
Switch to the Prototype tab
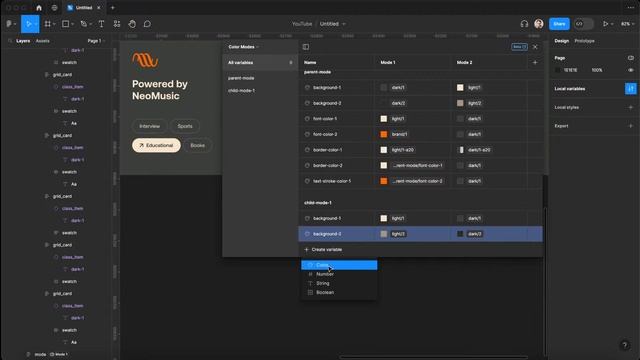tap(584, 41)
